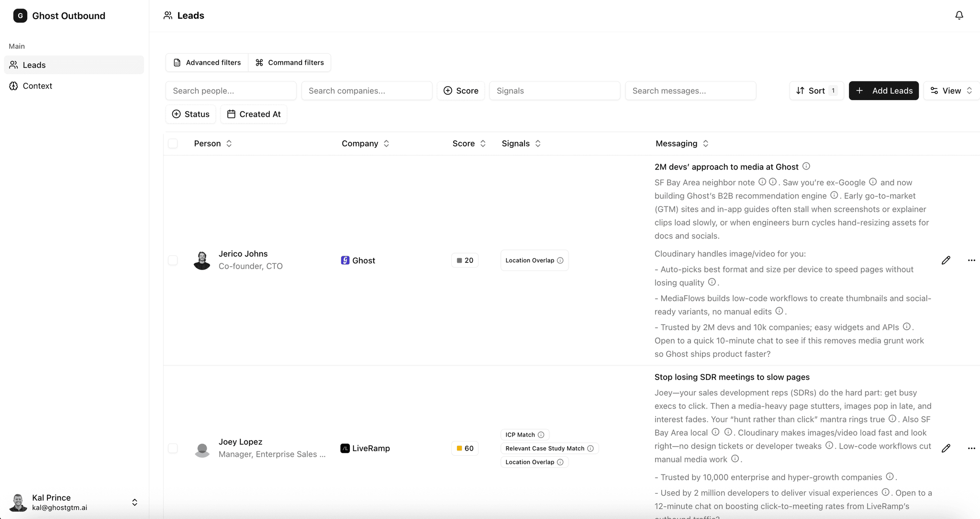
Task: Click the score 20 badge
Action: (465, 260)
